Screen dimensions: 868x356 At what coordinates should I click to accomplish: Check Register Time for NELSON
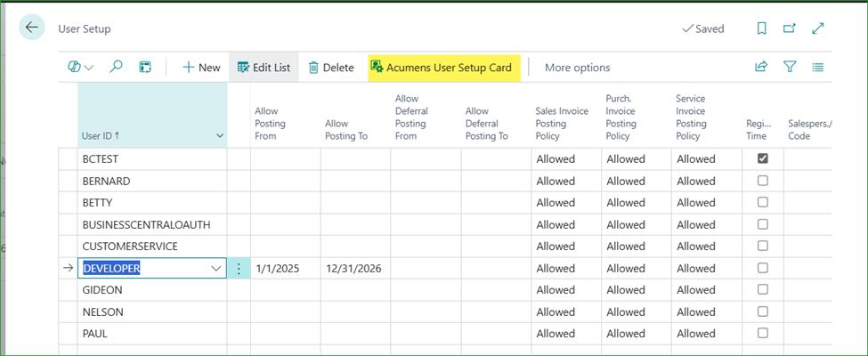(x=763, y=311)
